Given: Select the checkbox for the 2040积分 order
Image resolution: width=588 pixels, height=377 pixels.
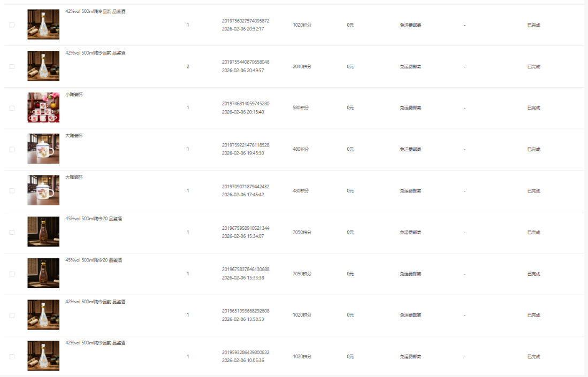Looking at the screenshot, I should (12, 67).
